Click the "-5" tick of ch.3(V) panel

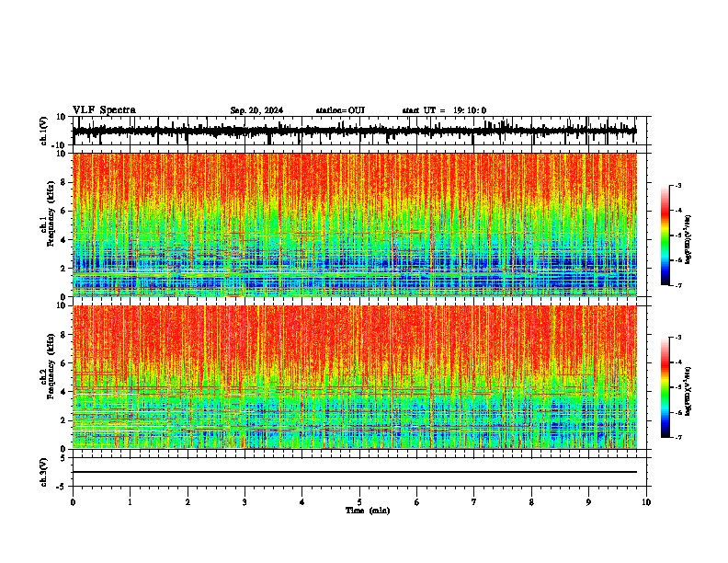click(x=62, y=487)
